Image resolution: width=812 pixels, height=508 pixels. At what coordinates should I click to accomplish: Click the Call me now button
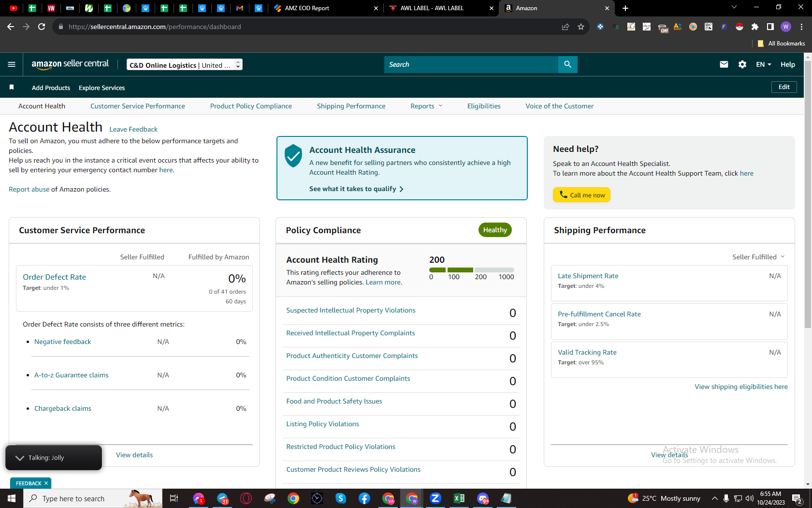pyautogui.click(x=581, y=194)
